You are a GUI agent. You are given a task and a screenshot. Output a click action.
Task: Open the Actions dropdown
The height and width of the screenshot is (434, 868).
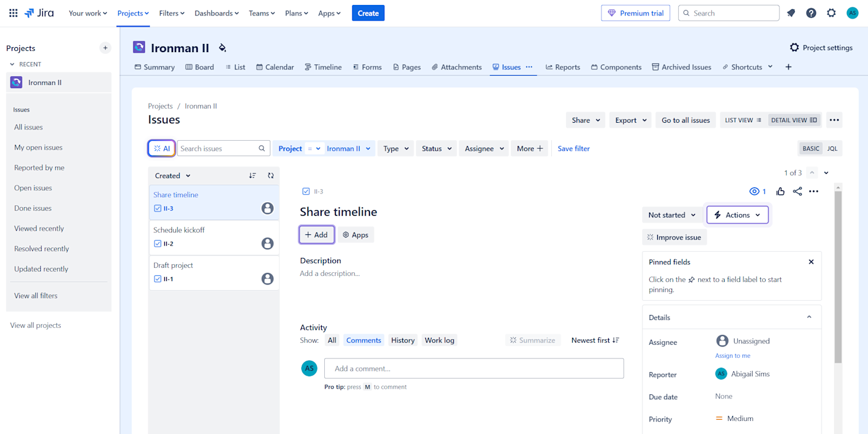738,215
